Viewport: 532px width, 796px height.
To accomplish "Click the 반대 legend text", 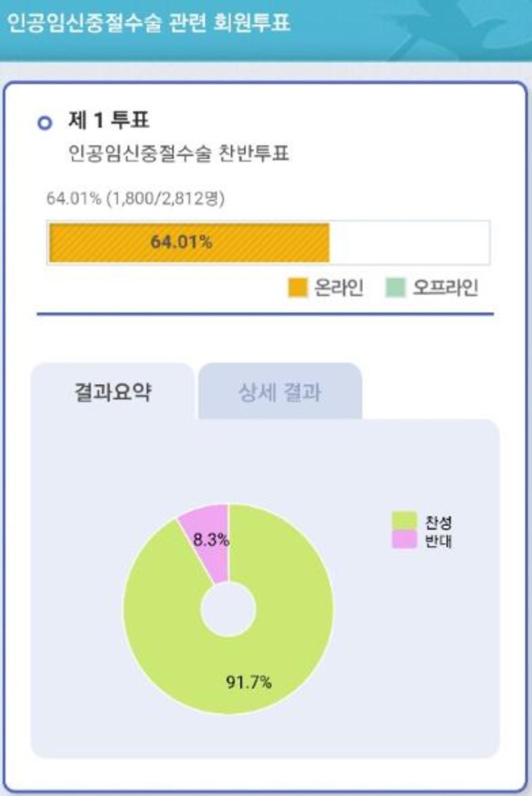I will (438, 541).
